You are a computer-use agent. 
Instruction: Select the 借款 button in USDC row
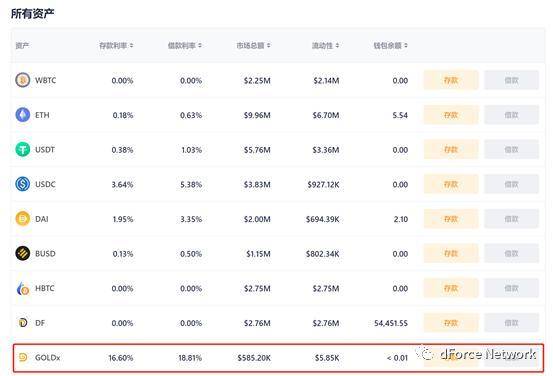(x=511, y=184)
